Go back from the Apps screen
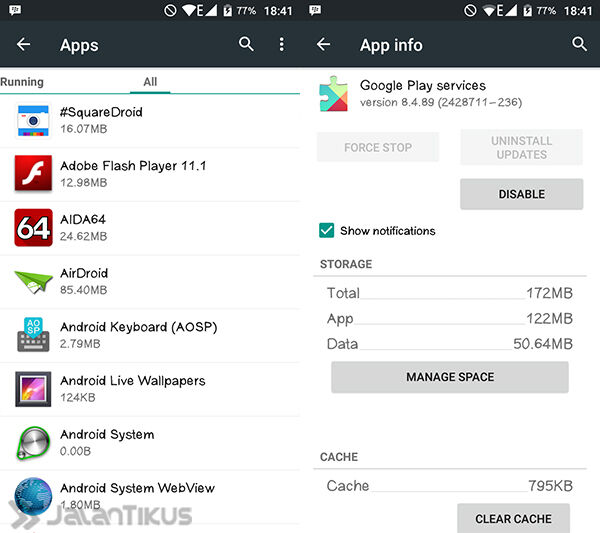600x533 pixels. (x=23, y=44)
